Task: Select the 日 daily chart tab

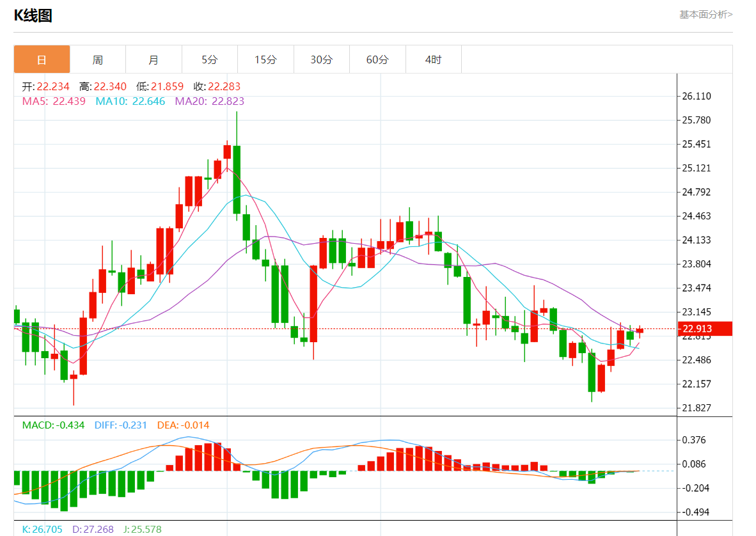Action: [x=42, y=59]
